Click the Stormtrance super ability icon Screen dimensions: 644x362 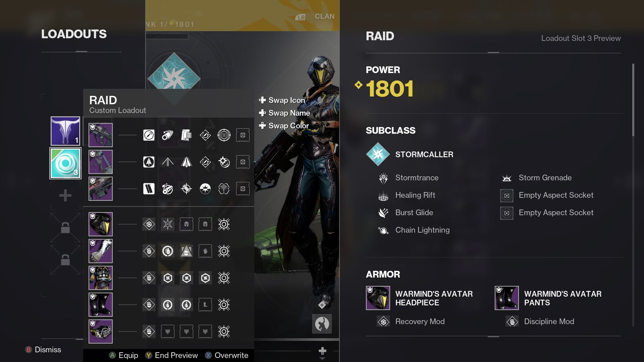point(383,178)
